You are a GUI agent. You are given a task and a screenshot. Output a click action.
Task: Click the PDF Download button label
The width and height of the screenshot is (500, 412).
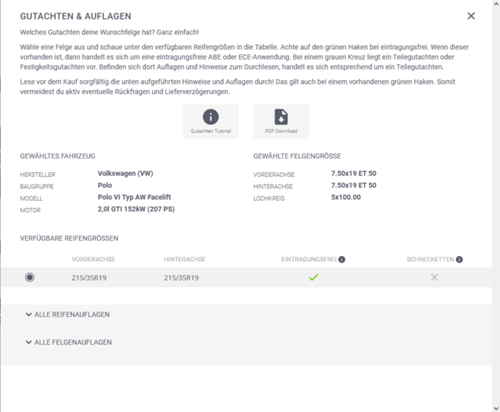[281, 131]
